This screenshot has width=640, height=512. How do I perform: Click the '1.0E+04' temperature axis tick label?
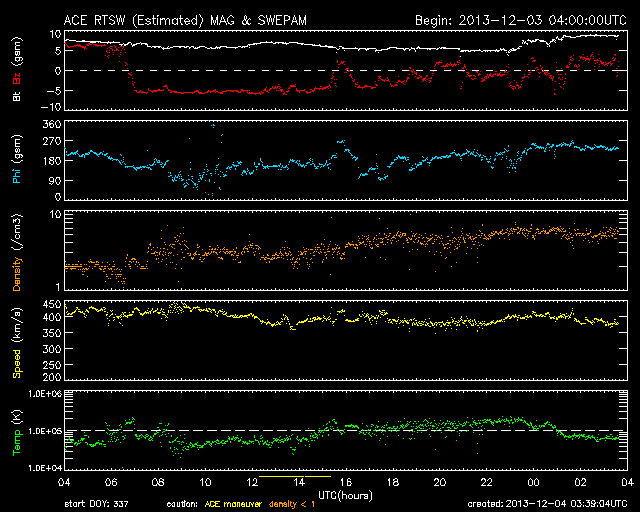click(x=45, y=468)
